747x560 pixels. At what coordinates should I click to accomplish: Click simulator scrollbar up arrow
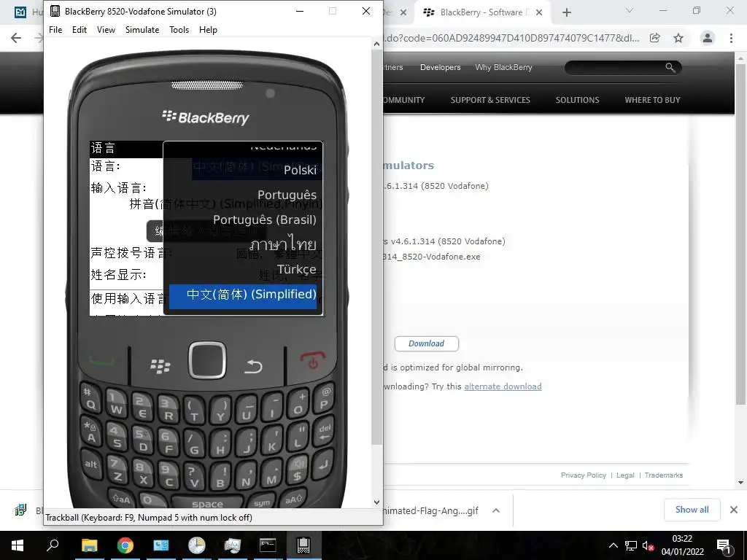click(377, 44)
